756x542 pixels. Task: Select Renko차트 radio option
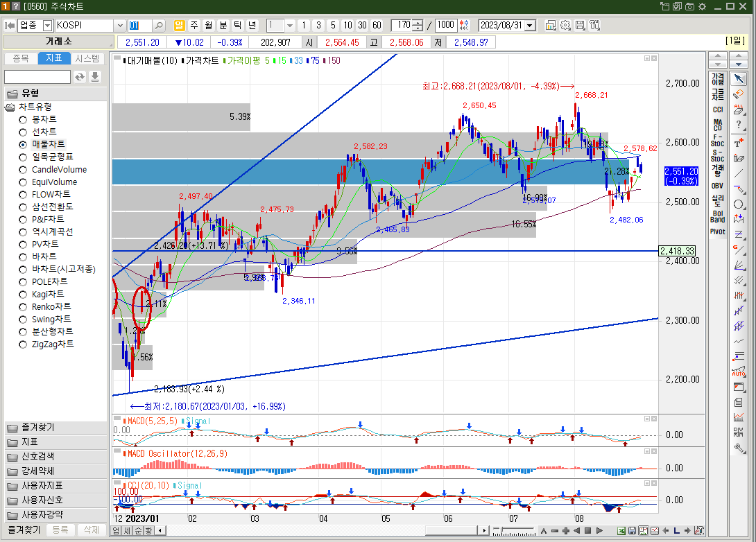(23, 307)
